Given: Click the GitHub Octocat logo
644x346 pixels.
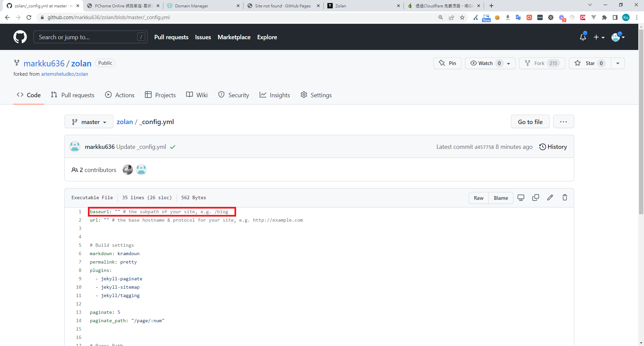Looking at the screenshot, I should [x=20, y=37].
